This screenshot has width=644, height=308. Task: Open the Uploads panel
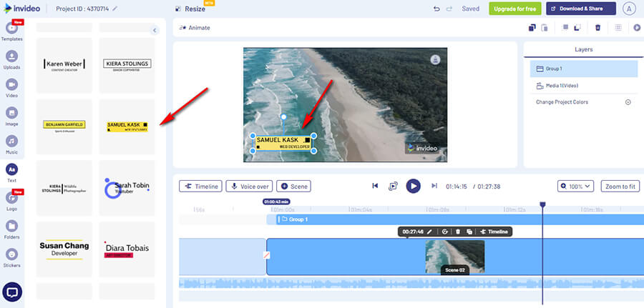click(12, 59)
